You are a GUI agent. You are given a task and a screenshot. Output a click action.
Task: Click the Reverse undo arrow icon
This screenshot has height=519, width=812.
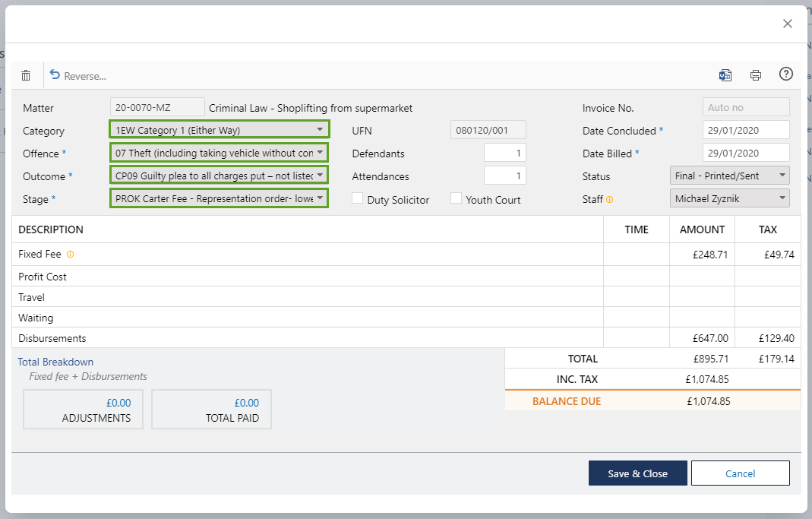pyautogui.click(x=55, y=74)
